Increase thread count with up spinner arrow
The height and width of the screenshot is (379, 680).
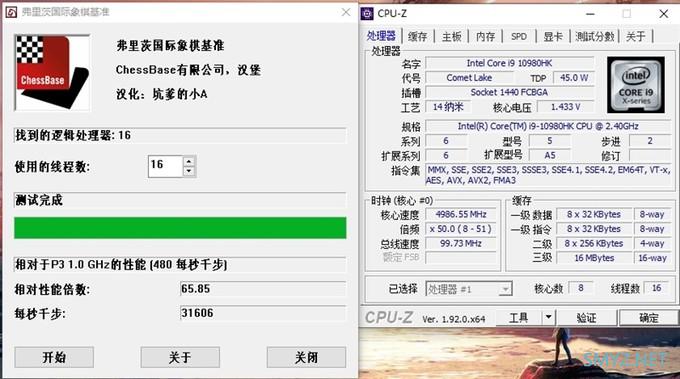(189, 162)
